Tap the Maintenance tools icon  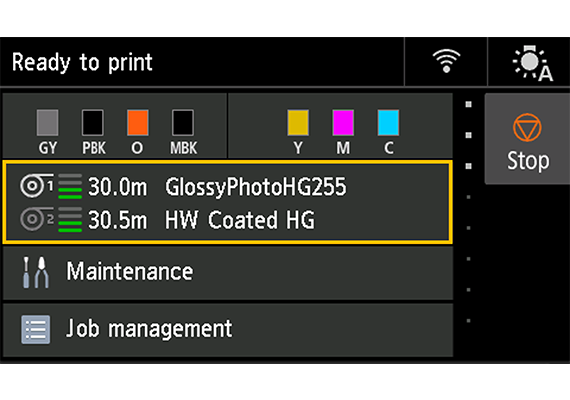click(36, 272)
